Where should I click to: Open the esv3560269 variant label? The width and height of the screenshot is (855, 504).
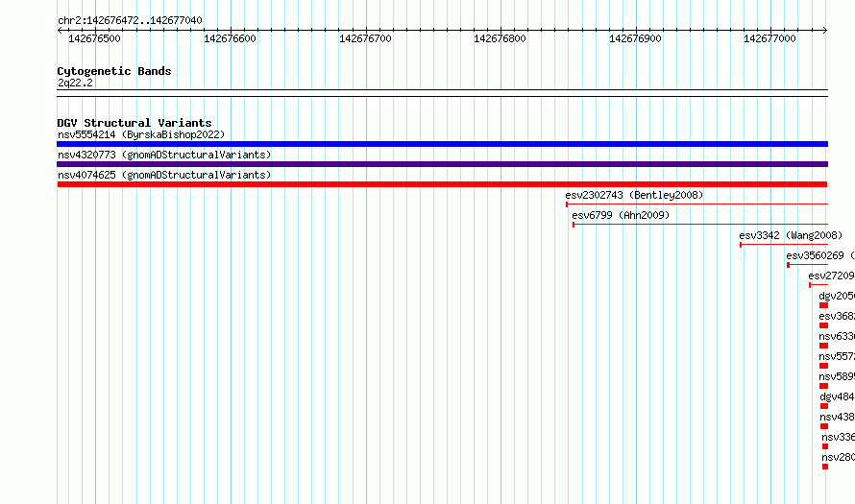tap(820, 255)
